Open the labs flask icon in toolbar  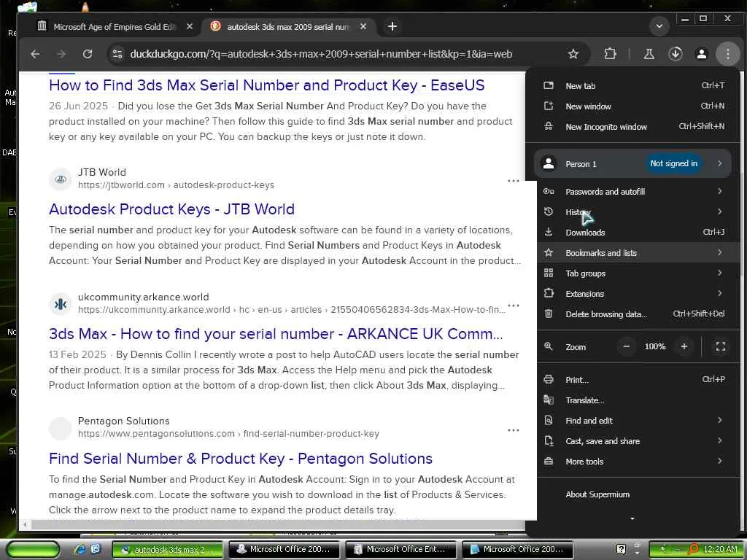[649, 54]
